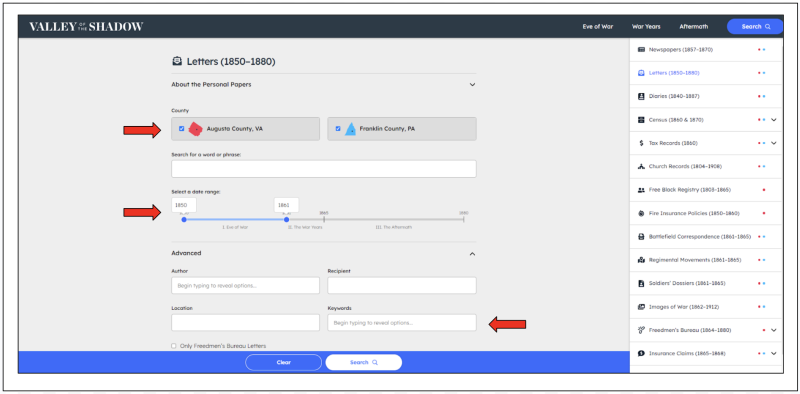The width and height of the screenshot is (800, 394).
Task: Click the blue Franklin County map shape
Action: pyautogui.click(x=350, y=129)
